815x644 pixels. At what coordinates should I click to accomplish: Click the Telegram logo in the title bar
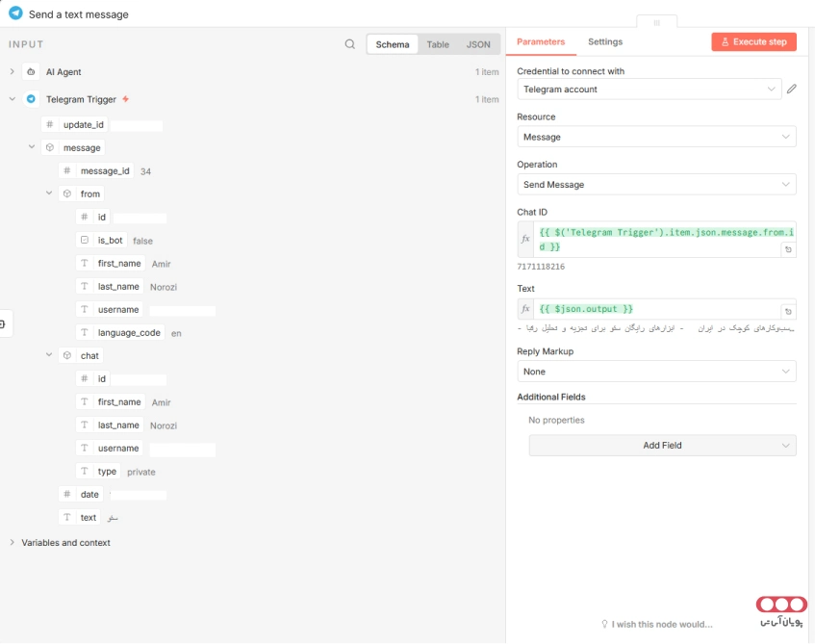15,14
